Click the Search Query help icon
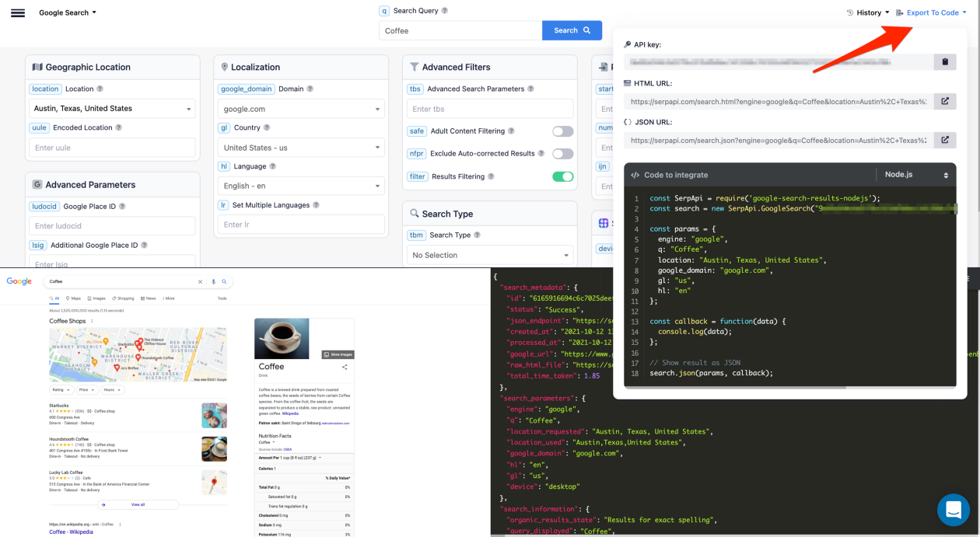Image resolution: width=980 pixels, height=537 pixels. tap(445, 11)
